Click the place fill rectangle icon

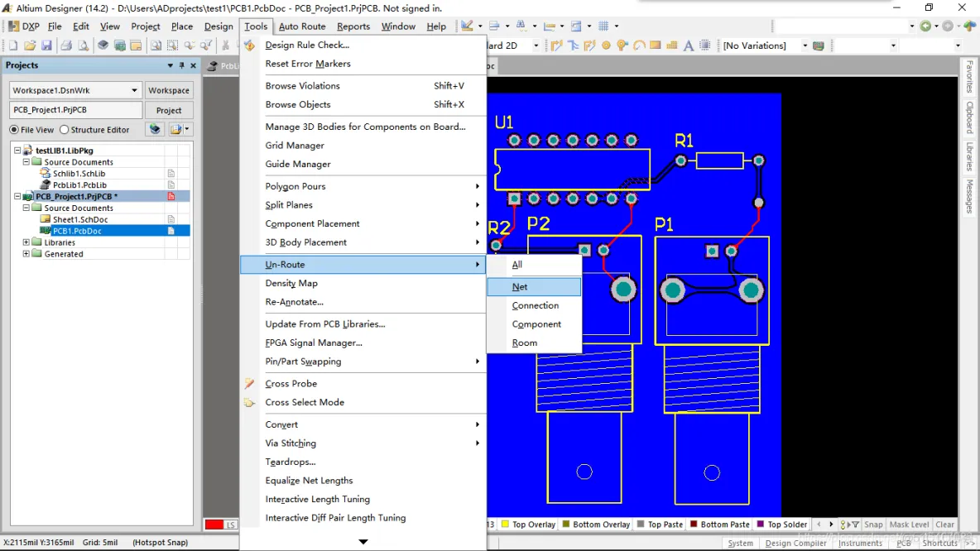coord(655,45)
